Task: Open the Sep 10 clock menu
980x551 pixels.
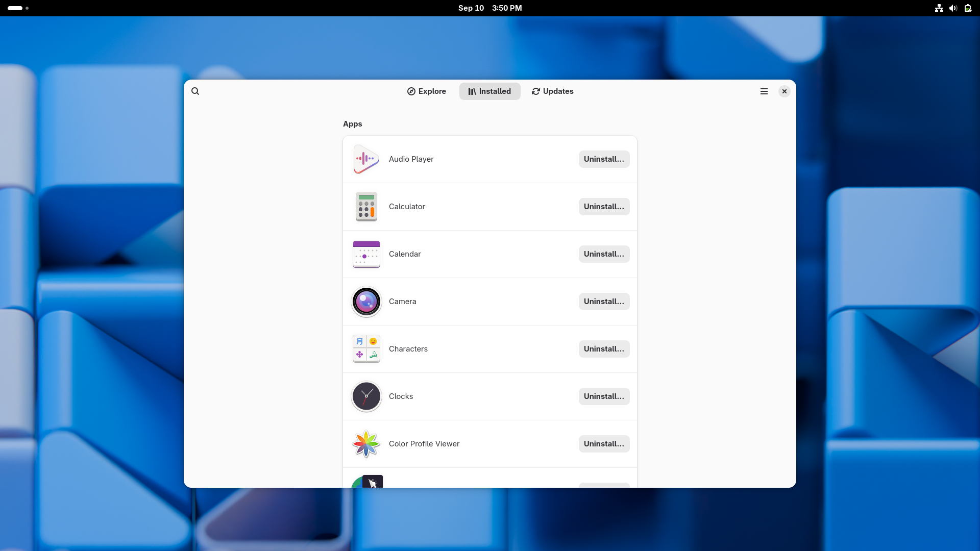Action: point(490,8)
